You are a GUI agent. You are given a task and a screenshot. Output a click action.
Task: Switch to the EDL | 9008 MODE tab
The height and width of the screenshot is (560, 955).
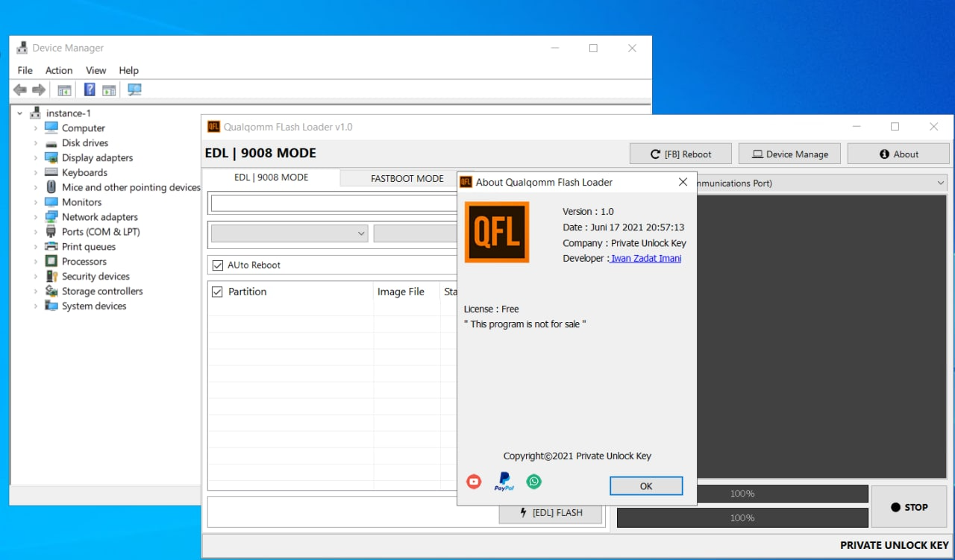pyautogui.click(x=271, y=177)
